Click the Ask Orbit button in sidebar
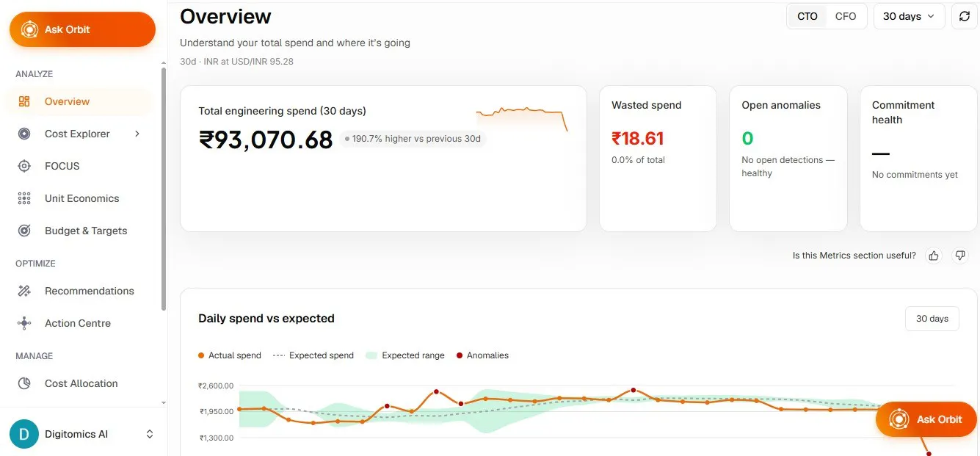980x456 pixels. pyautogui.click(x=82, y=29)
